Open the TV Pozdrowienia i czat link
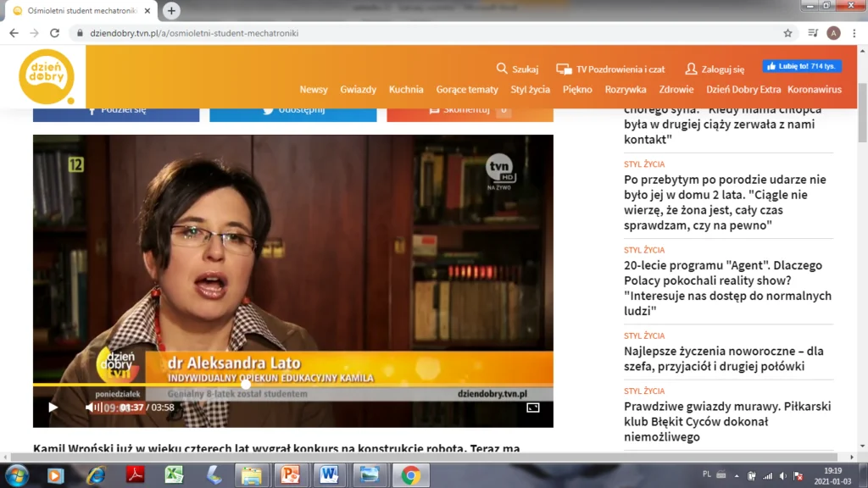Image resolution: width=868 pixels, height=488 pixels. tap(610, 69)
